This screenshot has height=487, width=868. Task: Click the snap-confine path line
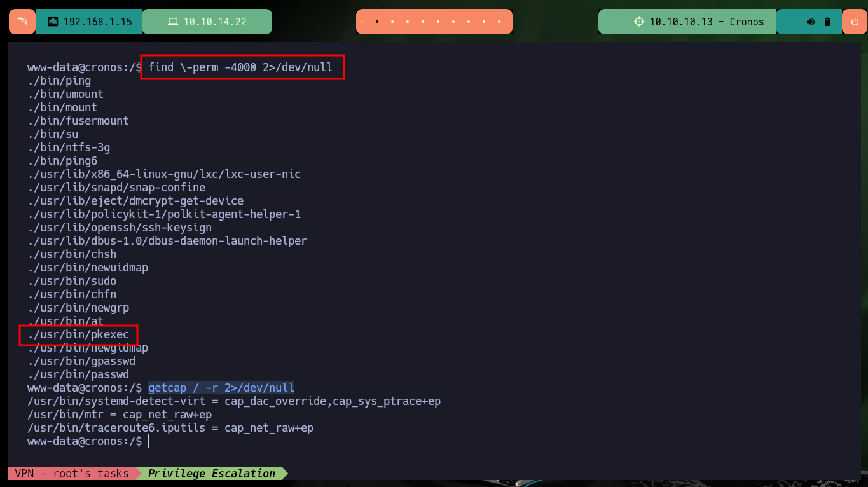(116, 188)
